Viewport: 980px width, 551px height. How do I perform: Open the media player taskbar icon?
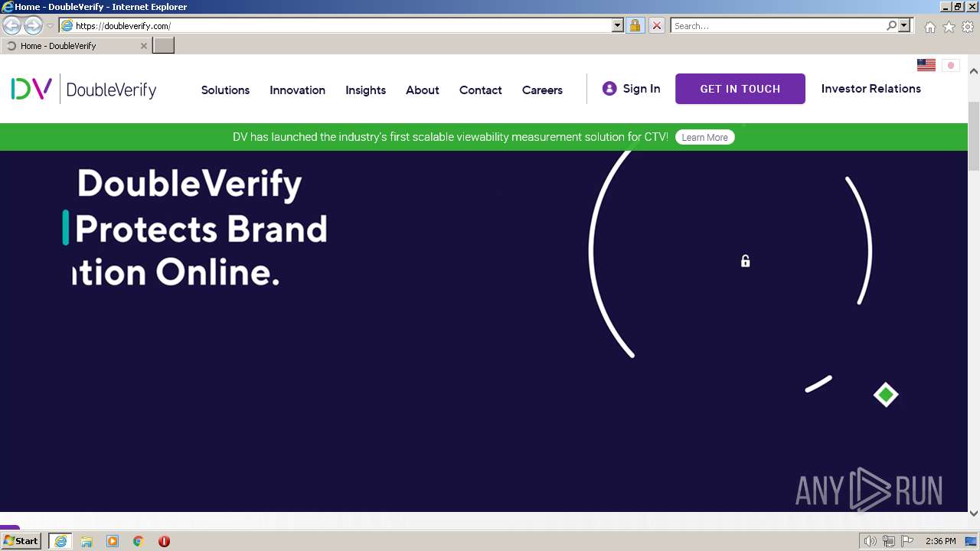point(113,541)
